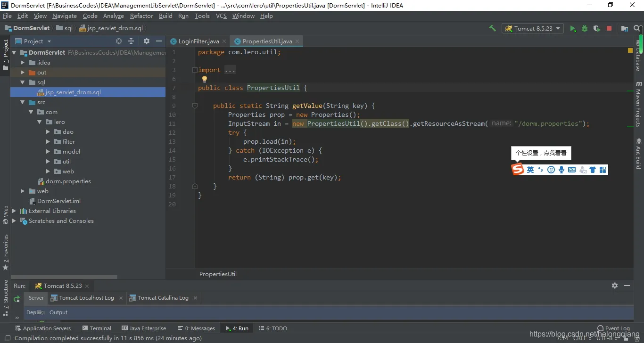Image resolution: width=644 pixels, height=343 pixels.
Task: Close Tomcat Localhost Log tab
Action: pos(121,298)
